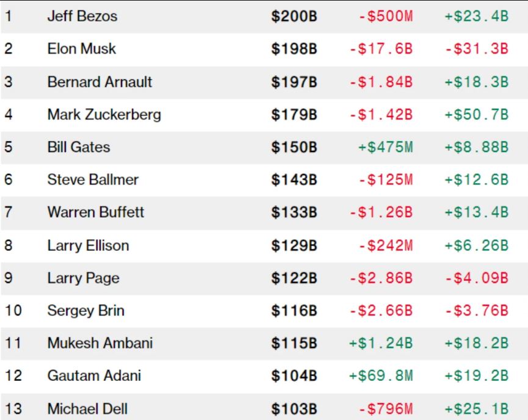Click Larry Ellison's name
The height and width of the screenshot is (420, 528).
[x=88, y=245]
